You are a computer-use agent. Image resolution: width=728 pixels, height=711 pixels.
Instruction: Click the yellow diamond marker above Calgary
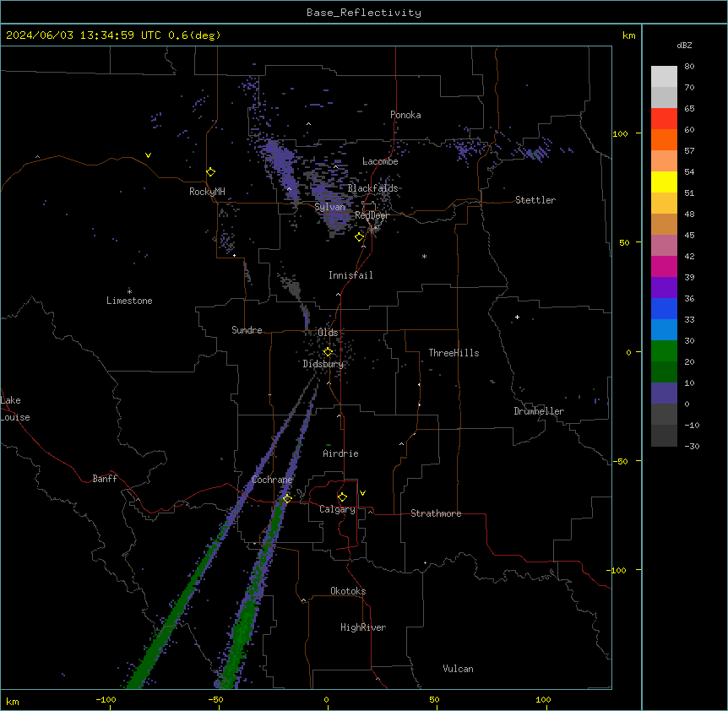(342, 497)
